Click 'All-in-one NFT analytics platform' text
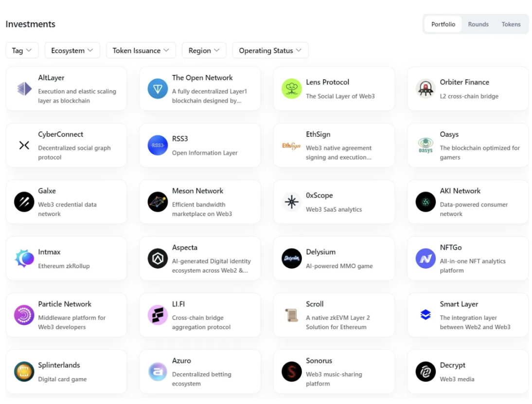The height and width of the screenshot is (404, 532). (473, 266)
